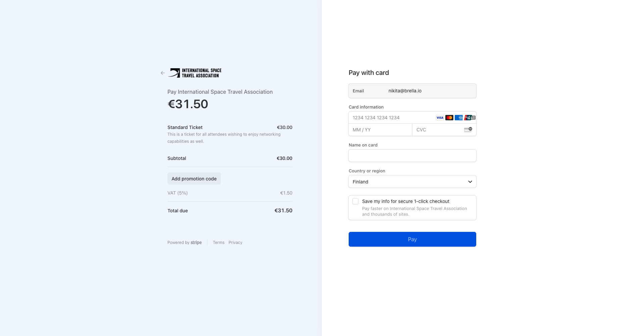Open the Country or region dropdown
Viewport: 644px width, 336px height.
click(412, 182)
